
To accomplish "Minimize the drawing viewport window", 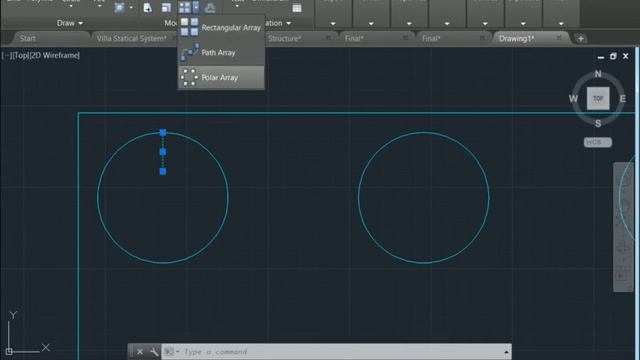I will (x=600, y=57).
